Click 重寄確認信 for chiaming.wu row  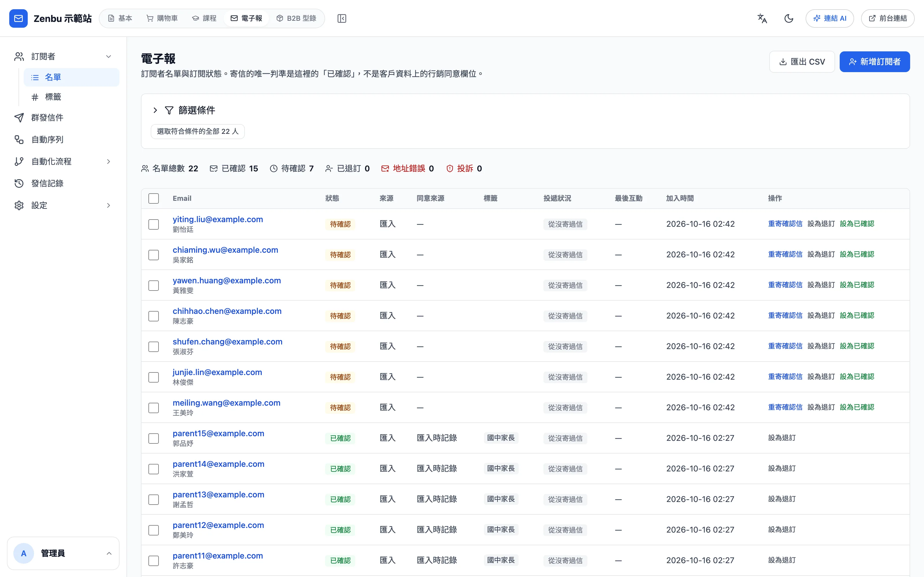(785, 254)
